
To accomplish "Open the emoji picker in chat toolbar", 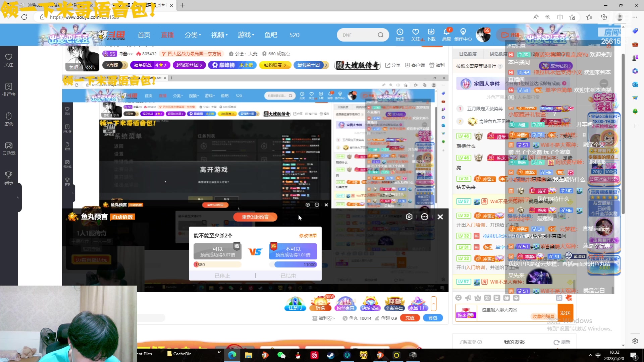I will pyautogui.click(x=459, y=298).
